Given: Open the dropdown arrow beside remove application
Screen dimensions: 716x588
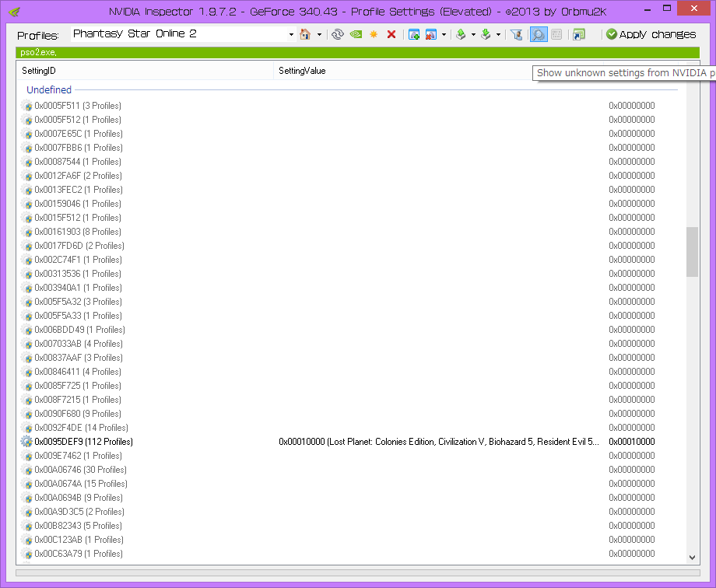Looking at the screenshot, I should [x=444, y=34].
